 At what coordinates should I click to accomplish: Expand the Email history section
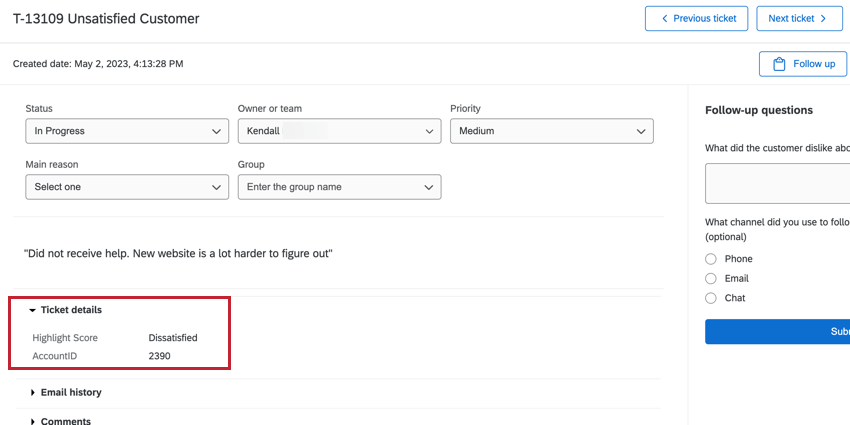tap(33, 393)
